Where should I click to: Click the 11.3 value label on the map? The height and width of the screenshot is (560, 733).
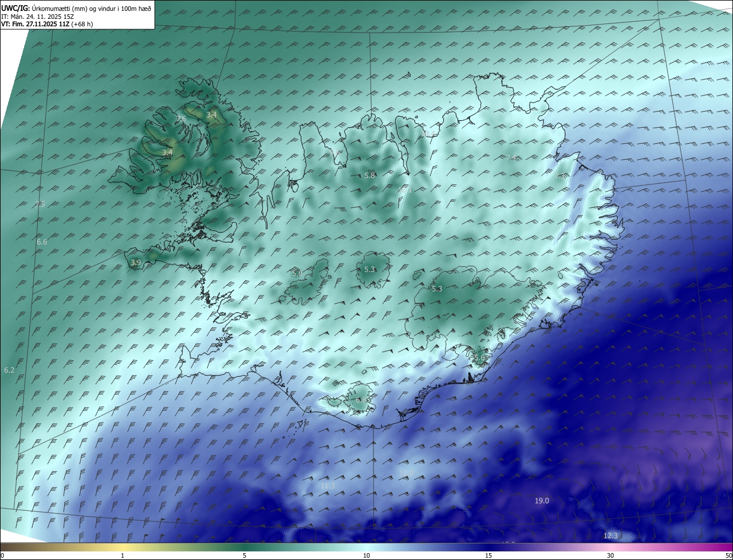point(328,486)
